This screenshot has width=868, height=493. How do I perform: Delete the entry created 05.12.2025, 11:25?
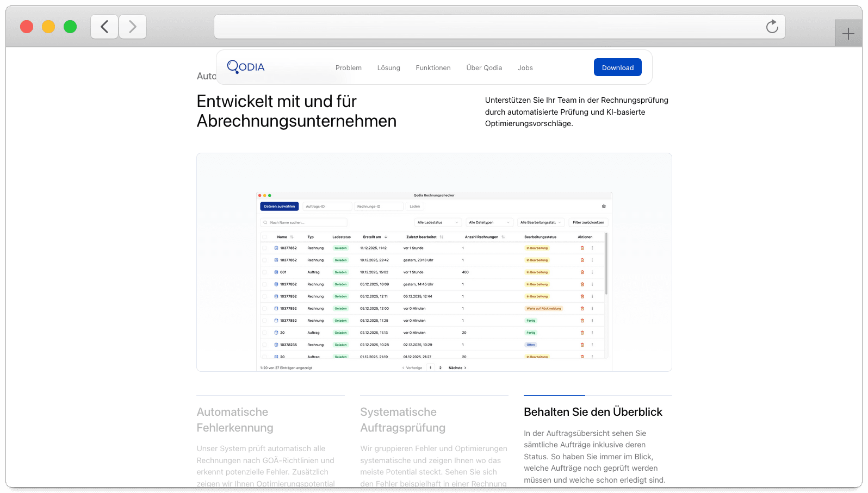click(x=582, y=321)
